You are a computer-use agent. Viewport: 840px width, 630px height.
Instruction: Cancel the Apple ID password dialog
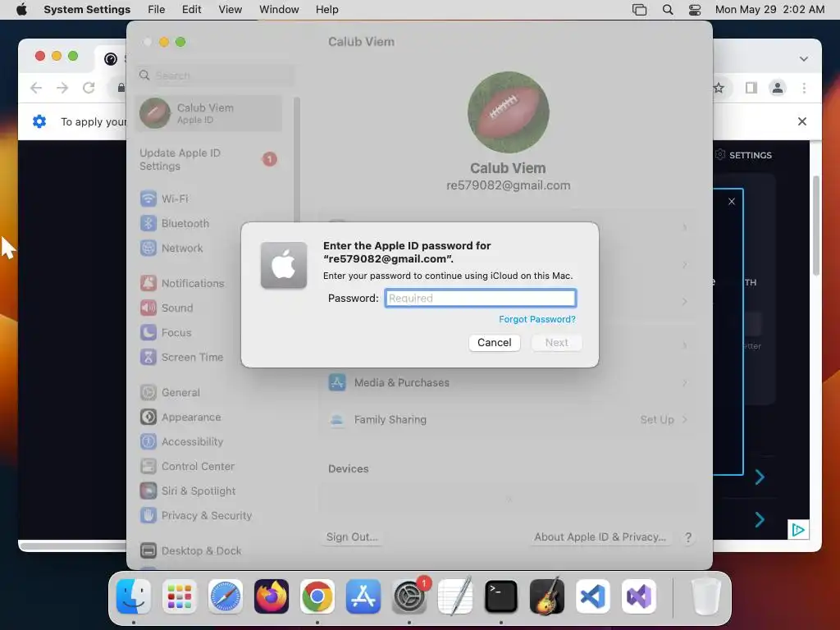pyautogui.click(x=494, y=342)
